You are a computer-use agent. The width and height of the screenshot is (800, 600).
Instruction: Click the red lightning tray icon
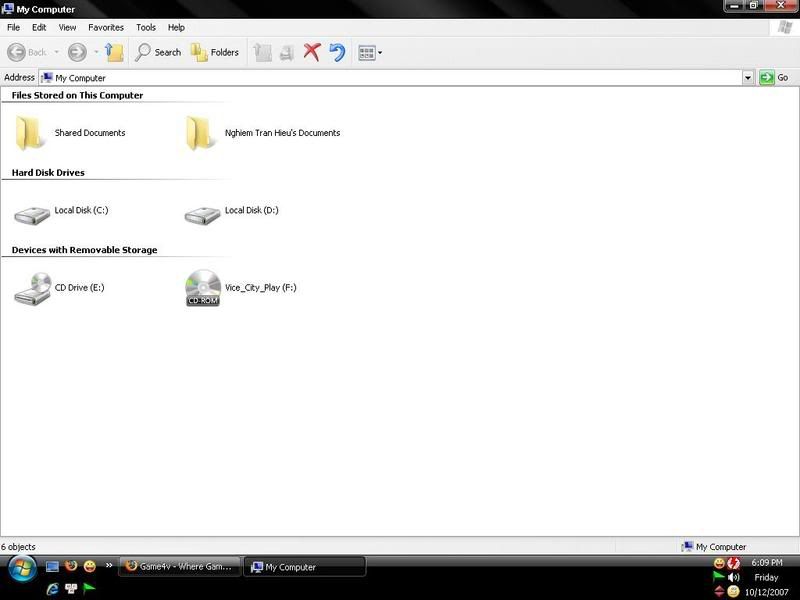[x=733, y=563]
